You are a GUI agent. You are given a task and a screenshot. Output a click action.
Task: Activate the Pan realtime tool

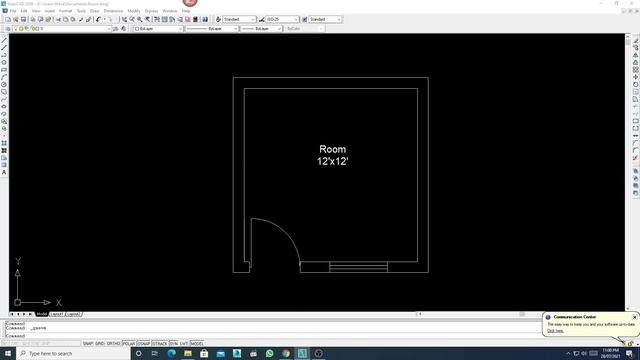[124, 20]
